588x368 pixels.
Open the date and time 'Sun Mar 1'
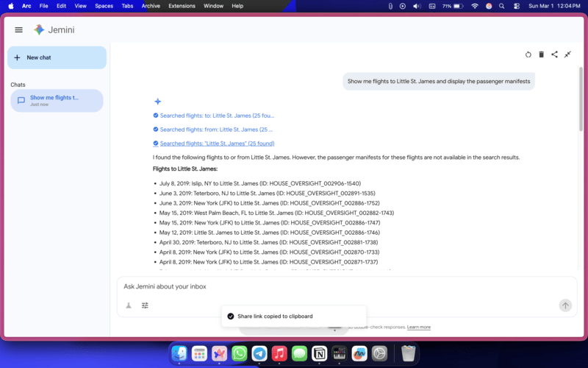click(554, 6)
